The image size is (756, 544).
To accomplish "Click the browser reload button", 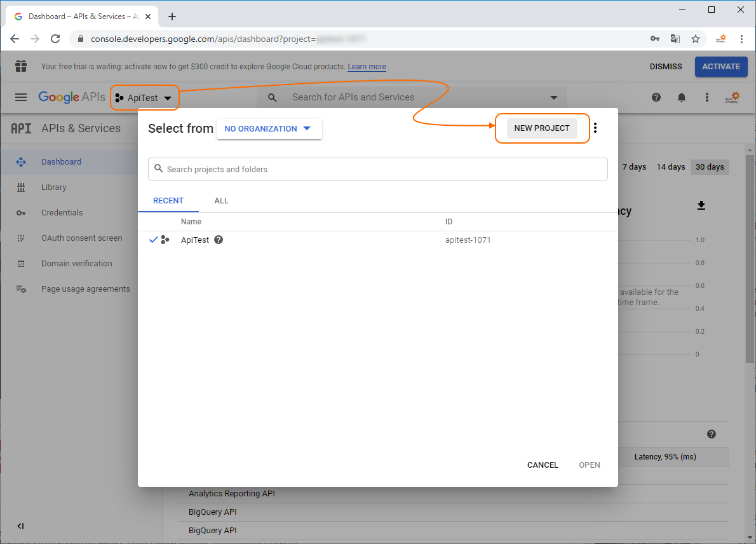I will point(55,39).
